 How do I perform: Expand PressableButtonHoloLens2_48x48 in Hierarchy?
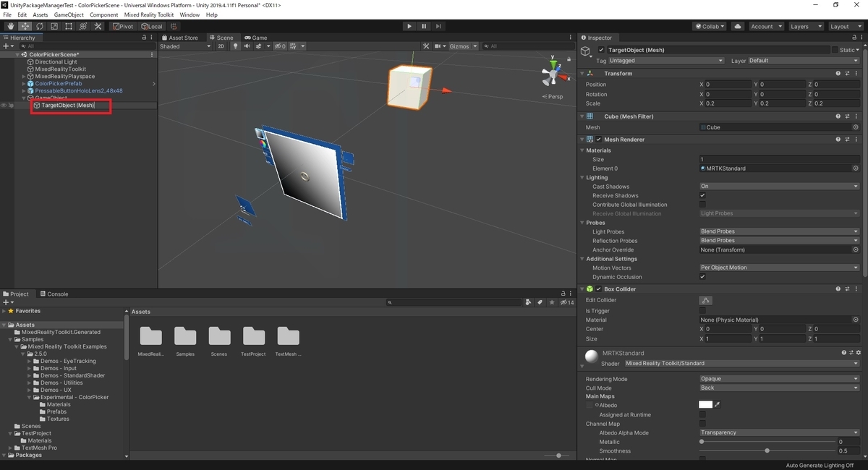(24, 91)
